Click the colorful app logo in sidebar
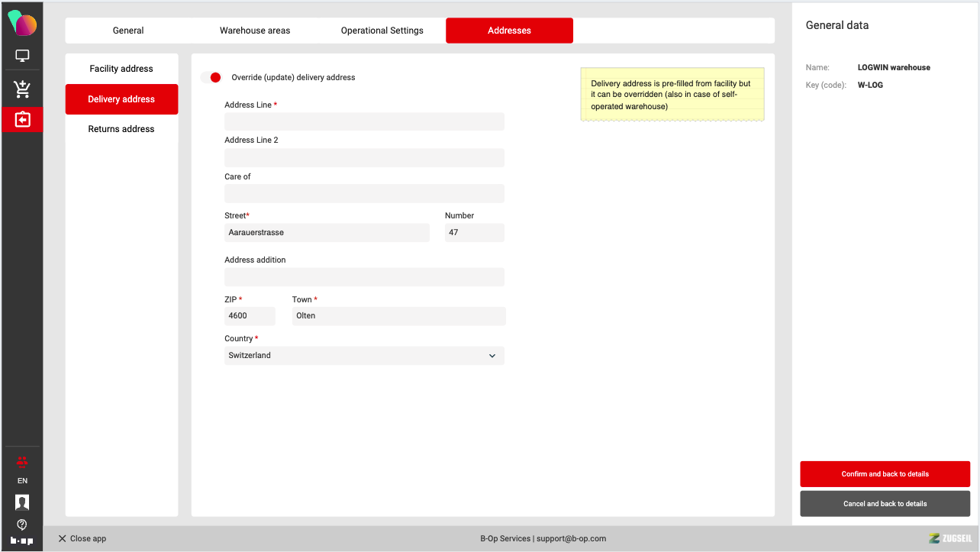The height and width of the screenshot is (552, 980). tap(22, 24)
